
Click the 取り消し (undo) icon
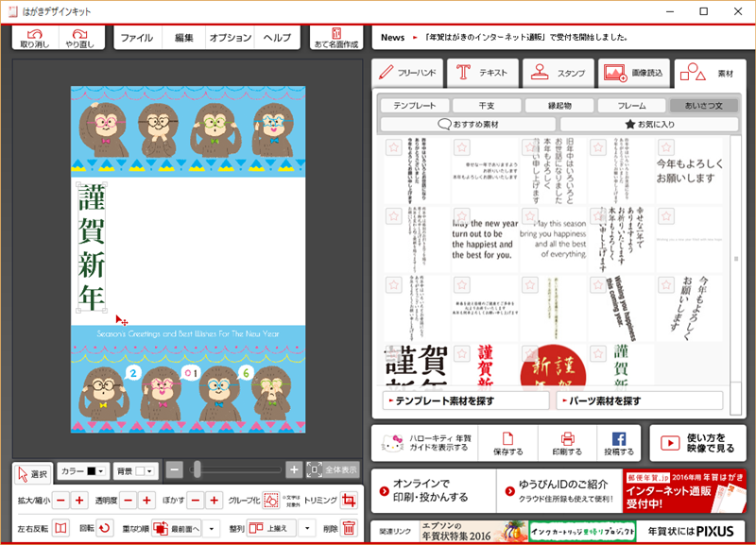tap(35, 38)
